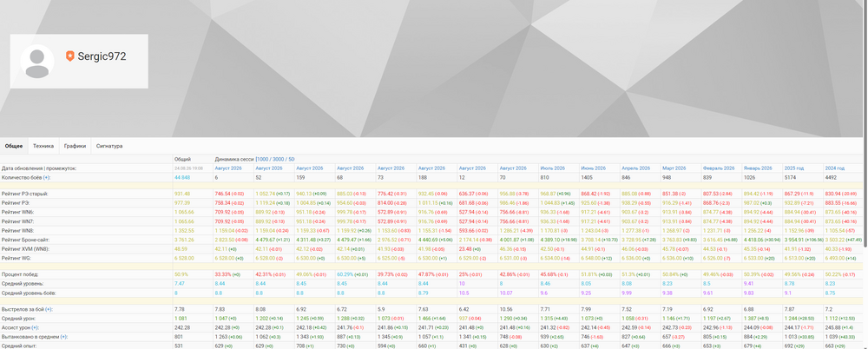The height and width of the screenshot is (349, 868).
Task: Open the Июль 2026 column header
Action: 552,168
